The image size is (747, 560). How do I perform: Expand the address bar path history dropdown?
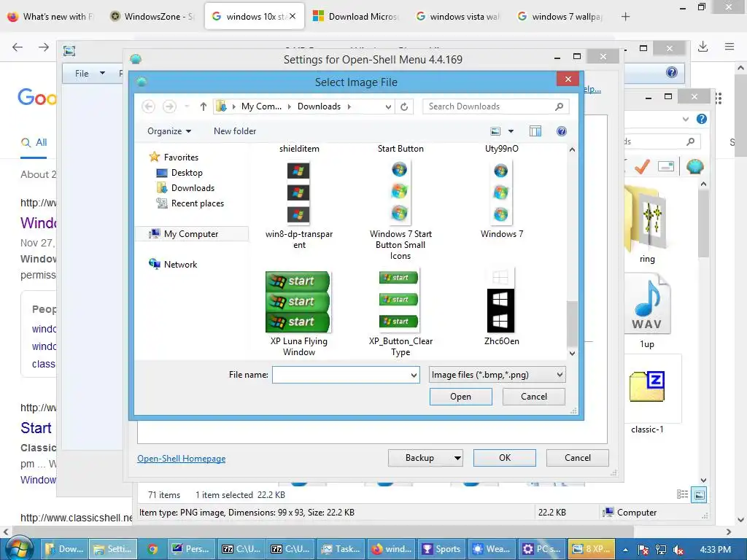coord(388,106)
